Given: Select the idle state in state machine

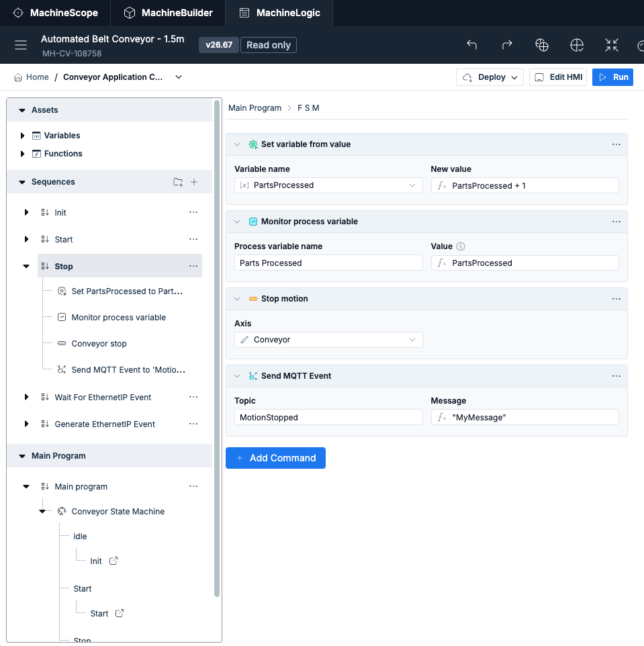Looking at the screenshot, I should 80,536.
